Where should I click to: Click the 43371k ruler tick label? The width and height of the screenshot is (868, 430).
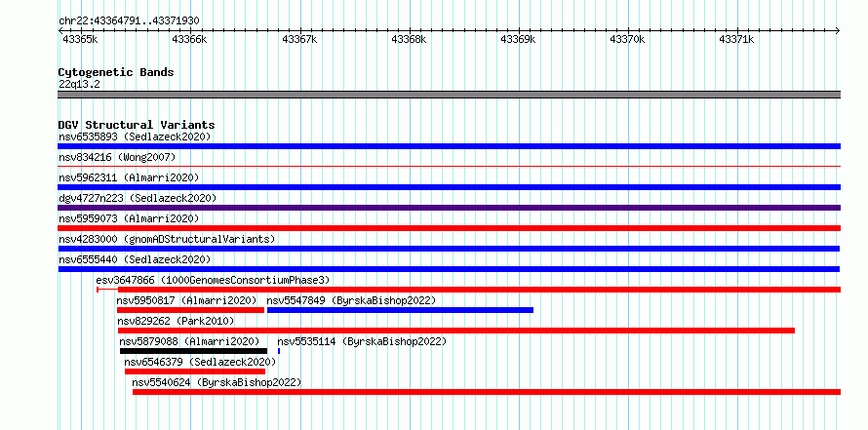(736, 39)
